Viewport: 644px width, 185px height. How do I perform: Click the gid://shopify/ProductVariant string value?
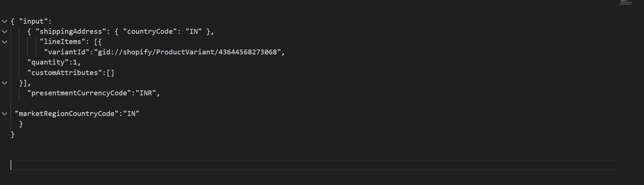(187, 52)
